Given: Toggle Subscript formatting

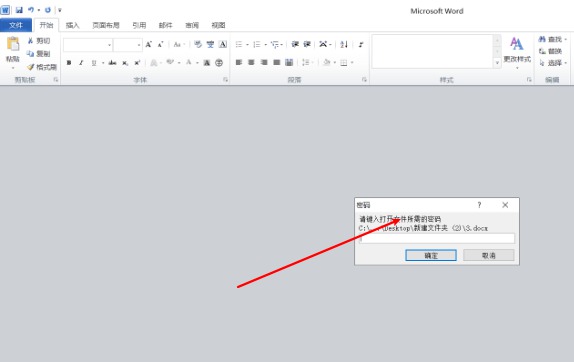Looking at the screenshot, I should point(125,63).
